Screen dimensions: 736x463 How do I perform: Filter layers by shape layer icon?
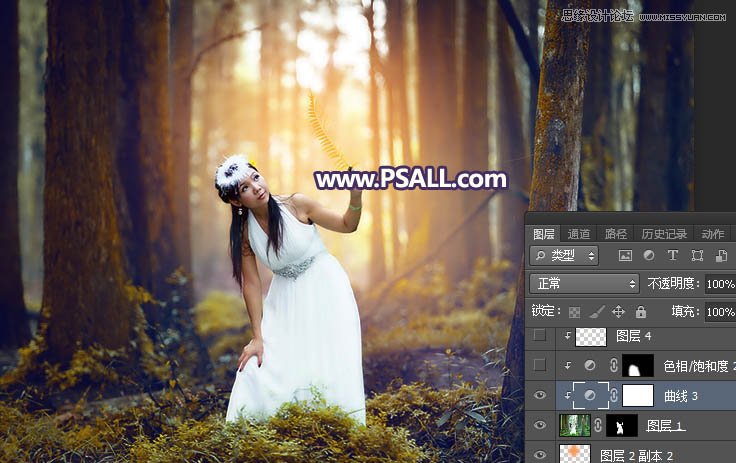(697, 255)
